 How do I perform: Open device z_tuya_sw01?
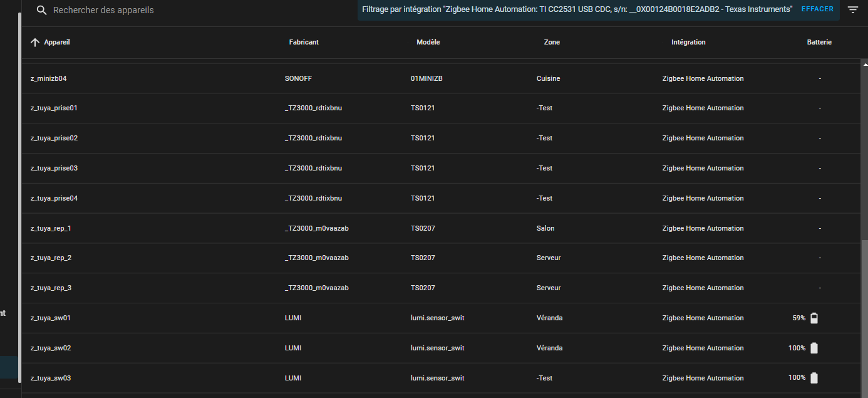coord(50,318)
